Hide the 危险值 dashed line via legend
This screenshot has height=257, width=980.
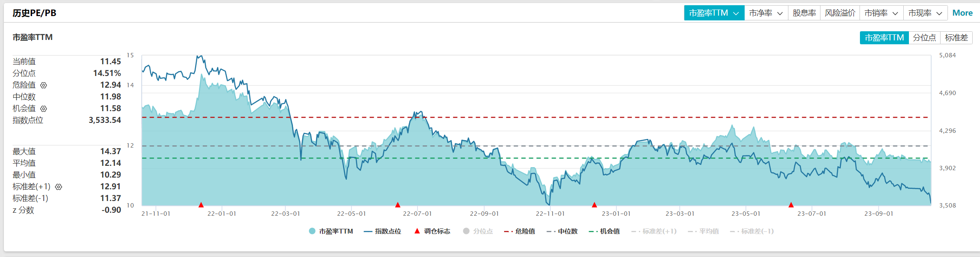(519, 231)
